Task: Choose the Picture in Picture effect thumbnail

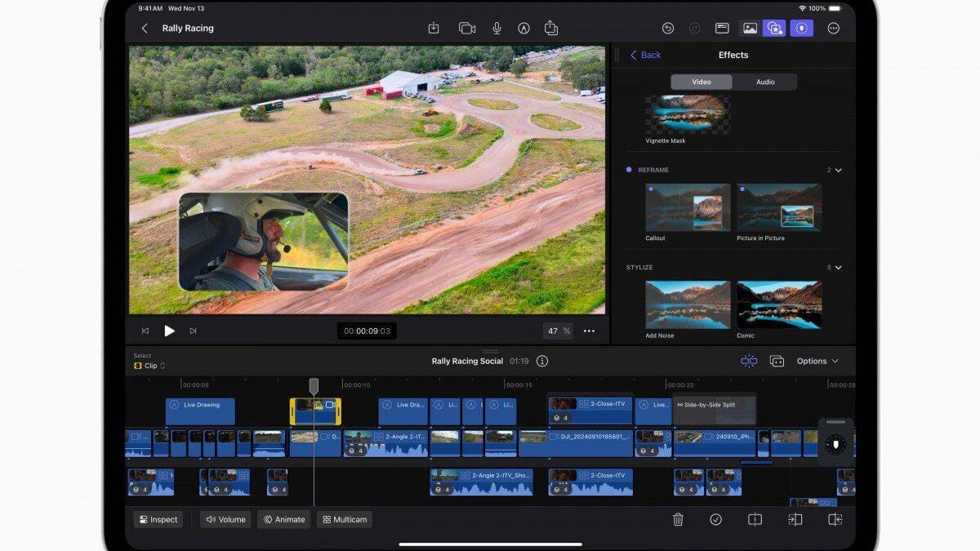Action: tap(779, 207)
